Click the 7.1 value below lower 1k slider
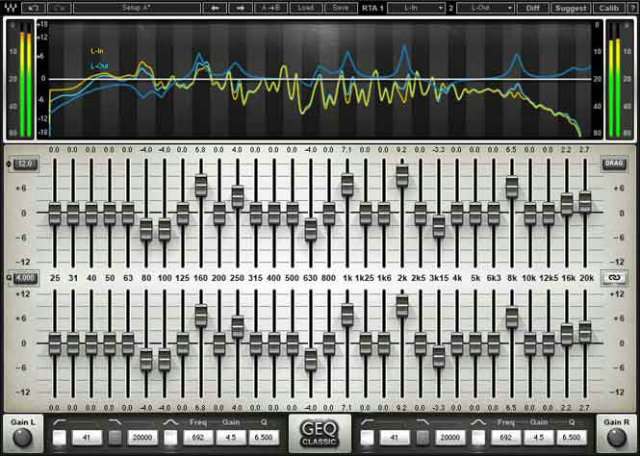The width and height of the screenshot is (640, 456). tap(347, 407)
